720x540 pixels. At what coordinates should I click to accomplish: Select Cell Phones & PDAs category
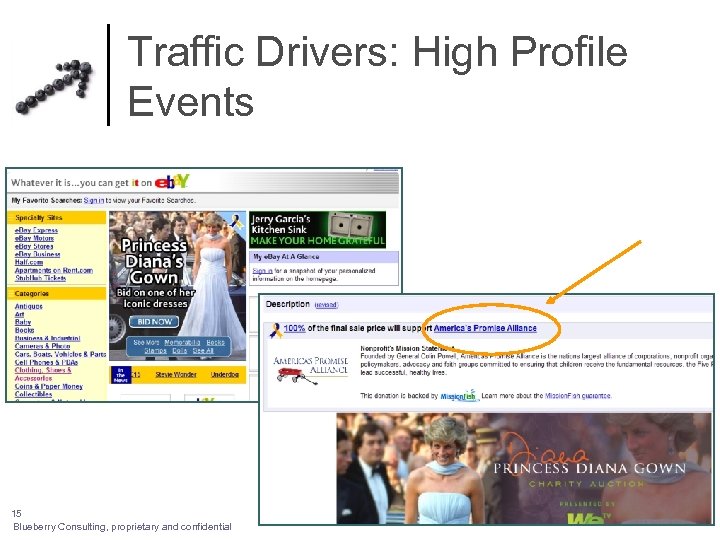(46, 362)
